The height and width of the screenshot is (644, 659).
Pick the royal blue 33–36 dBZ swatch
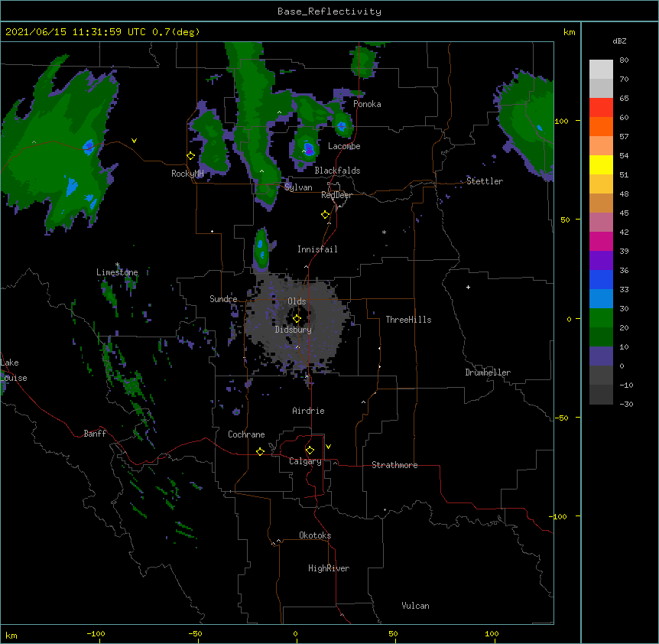coord(601,279)
